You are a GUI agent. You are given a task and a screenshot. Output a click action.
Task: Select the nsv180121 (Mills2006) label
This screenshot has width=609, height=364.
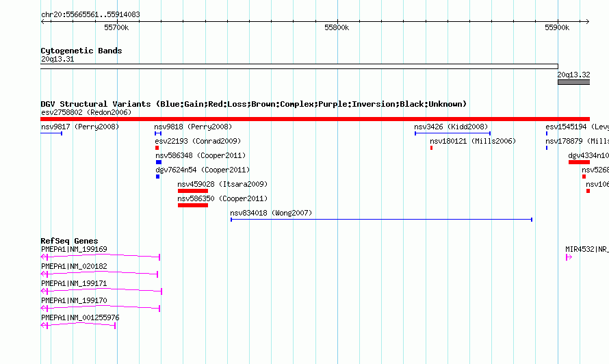pyautogui.click(x=473, y=141)
